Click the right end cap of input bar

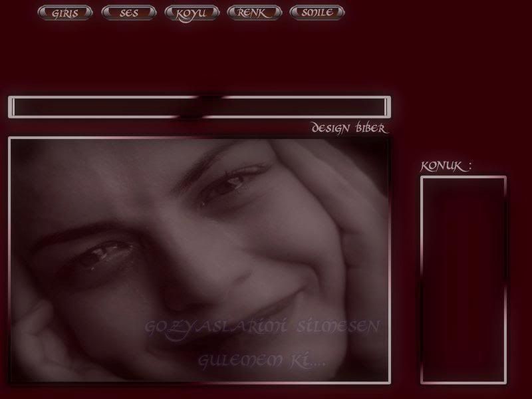(x=388, y=107)
